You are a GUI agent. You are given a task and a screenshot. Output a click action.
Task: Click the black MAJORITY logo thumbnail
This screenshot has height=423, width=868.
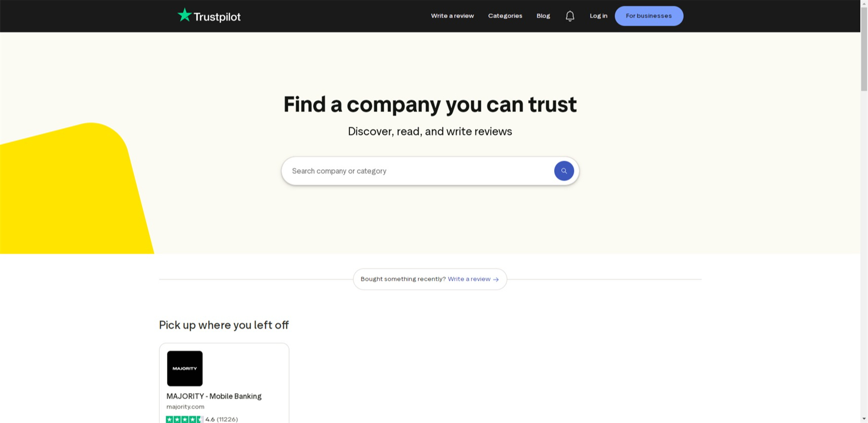185,368
